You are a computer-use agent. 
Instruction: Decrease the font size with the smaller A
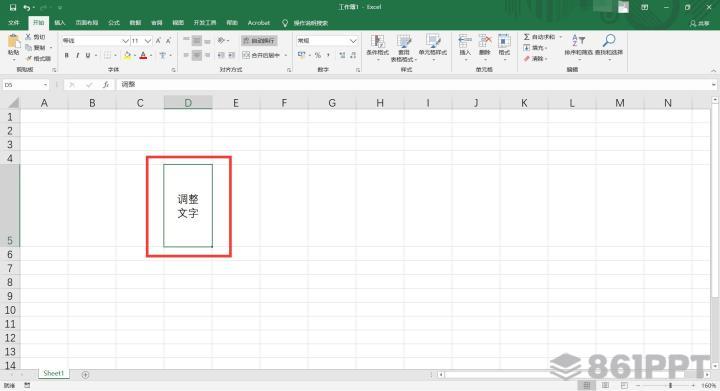tap(169, 41)
